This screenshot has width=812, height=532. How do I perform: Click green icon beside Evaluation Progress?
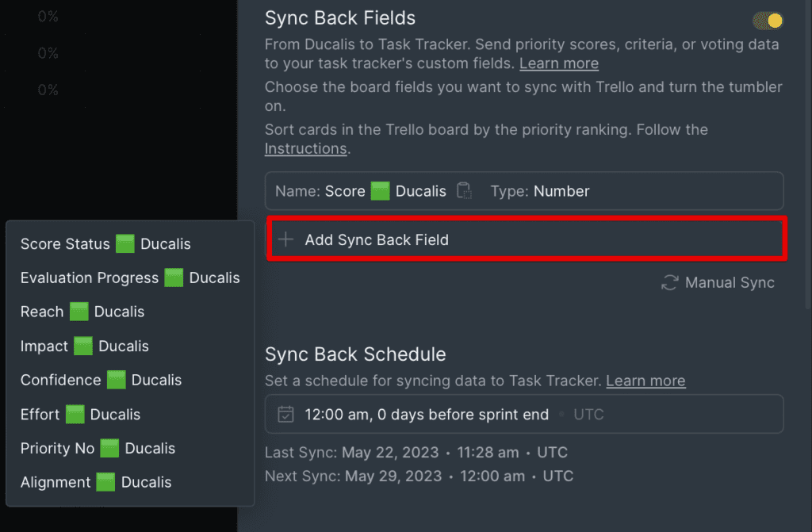(174, 277)
